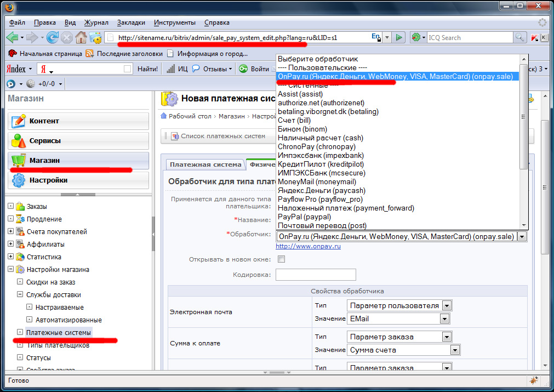The width and height of the screenshot is (554, 392).
Task: Open the Магазин shopping cart section
Action: tap(78, 160)
